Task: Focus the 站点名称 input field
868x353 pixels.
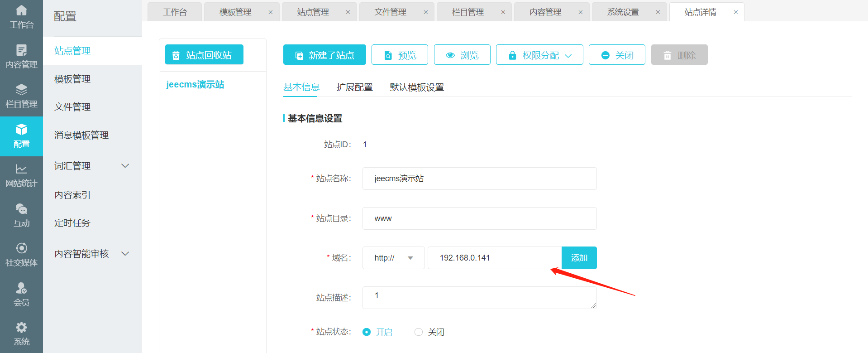Action: (x=480, y=179)
